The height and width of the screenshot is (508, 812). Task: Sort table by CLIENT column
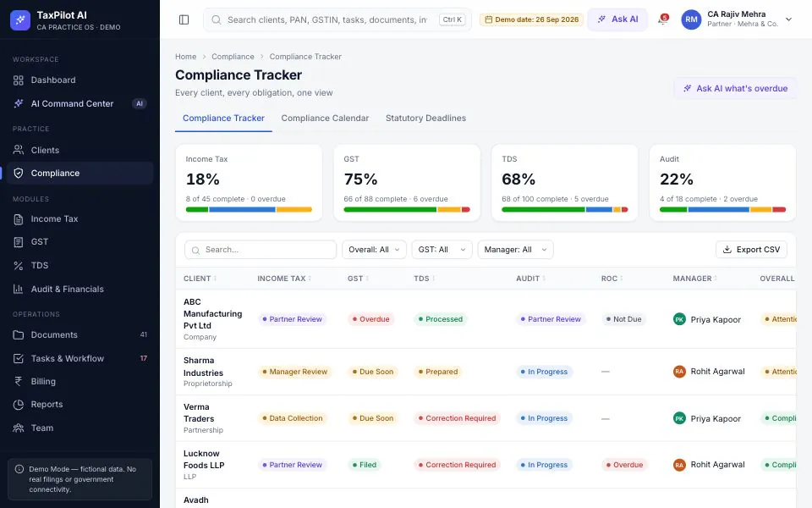pos(200,279)
